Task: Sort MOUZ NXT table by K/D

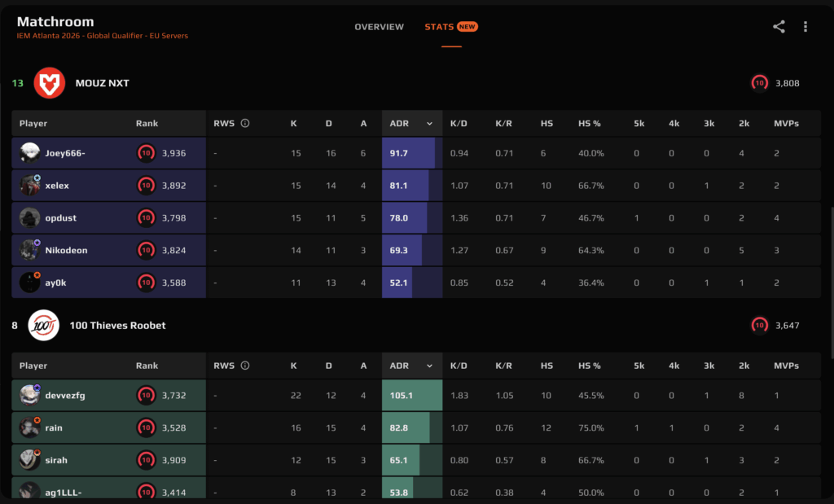Action: pos(459,123)
